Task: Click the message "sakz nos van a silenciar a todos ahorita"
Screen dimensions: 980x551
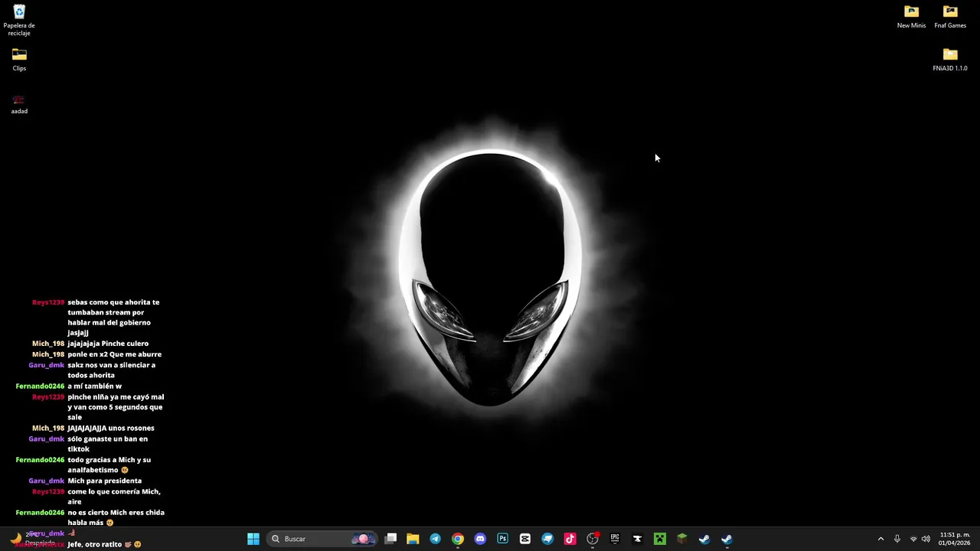Action: pyautogui.click(x=111, y=370)
